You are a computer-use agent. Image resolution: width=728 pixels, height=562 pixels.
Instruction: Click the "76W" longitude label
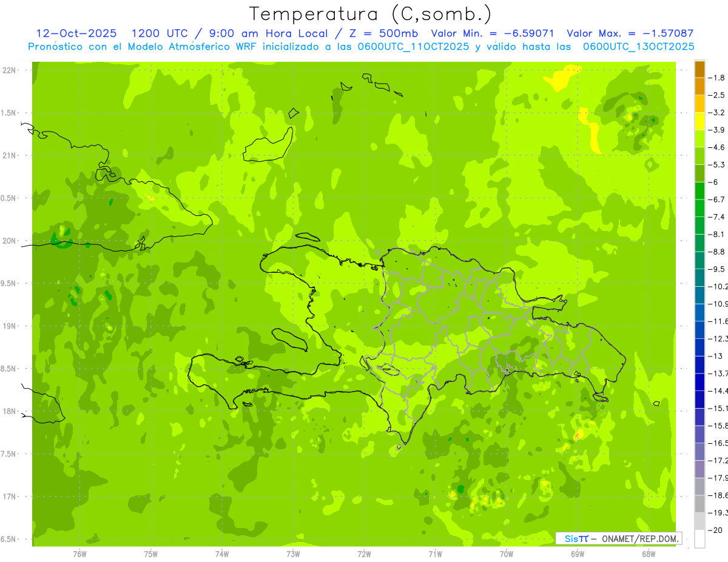tap(79, 554)
